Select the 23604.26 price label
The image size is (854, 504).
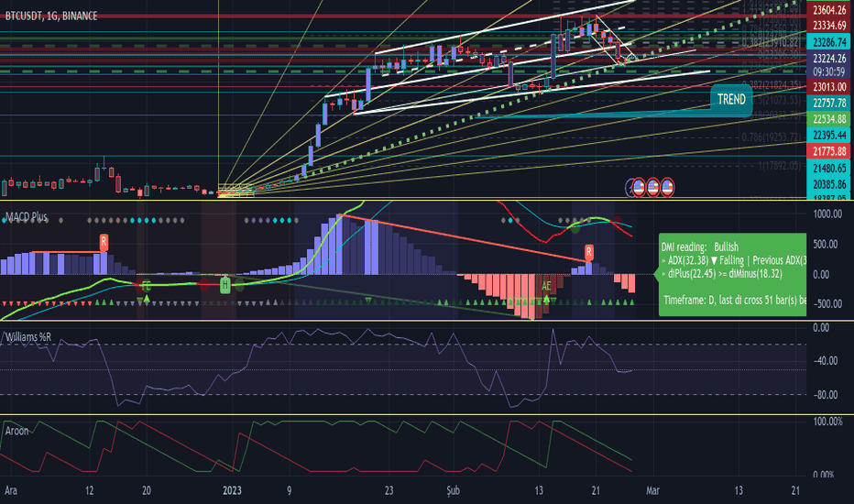pyautogui.click(x=829, y=10)
